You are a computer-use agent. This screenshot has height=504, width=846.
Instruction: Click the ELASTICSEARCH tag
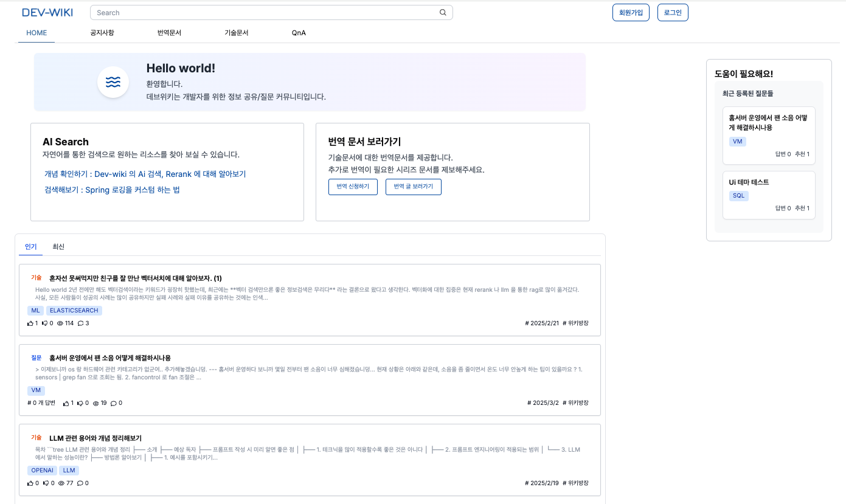click(x=74, y=311)
